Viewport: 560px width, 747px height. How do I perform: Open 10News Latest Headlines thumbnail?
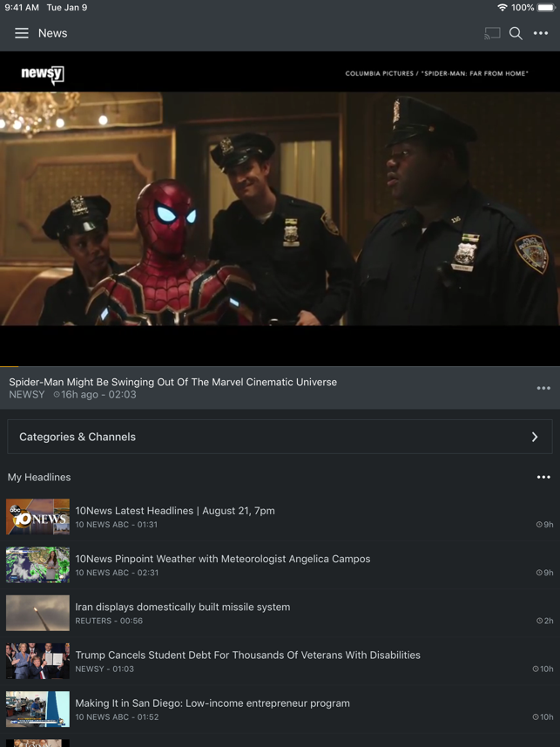[x=37, y=517]
